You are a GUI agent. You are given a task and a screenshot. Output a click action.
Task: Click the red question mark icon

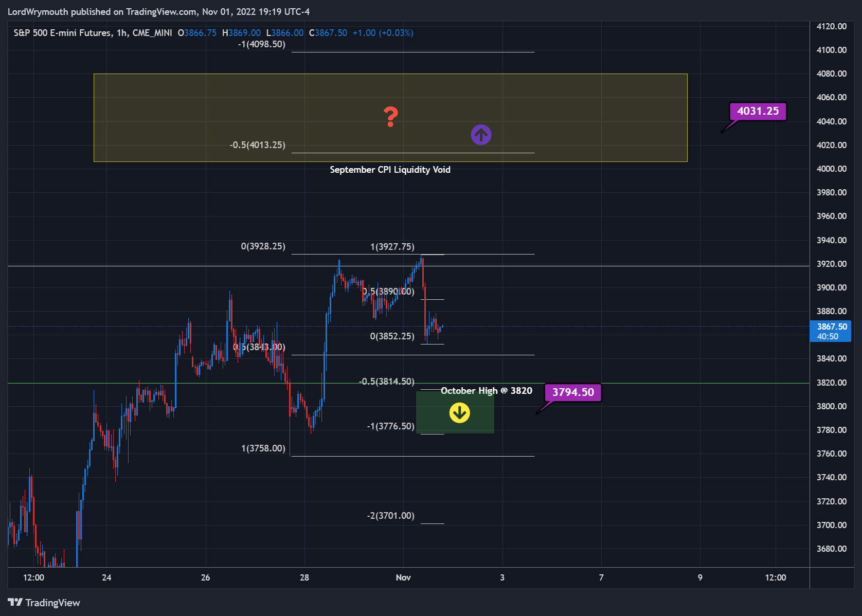tap(391, 117)
